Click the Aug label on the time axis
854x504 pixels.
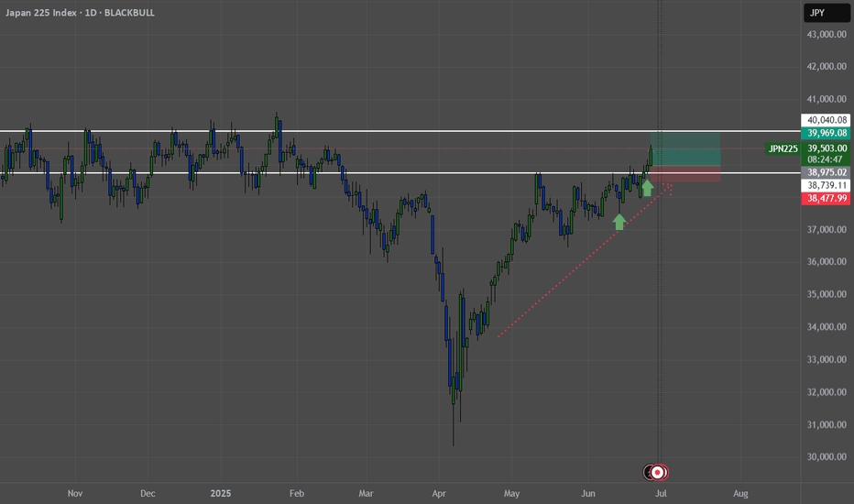[x=740, y=494]
